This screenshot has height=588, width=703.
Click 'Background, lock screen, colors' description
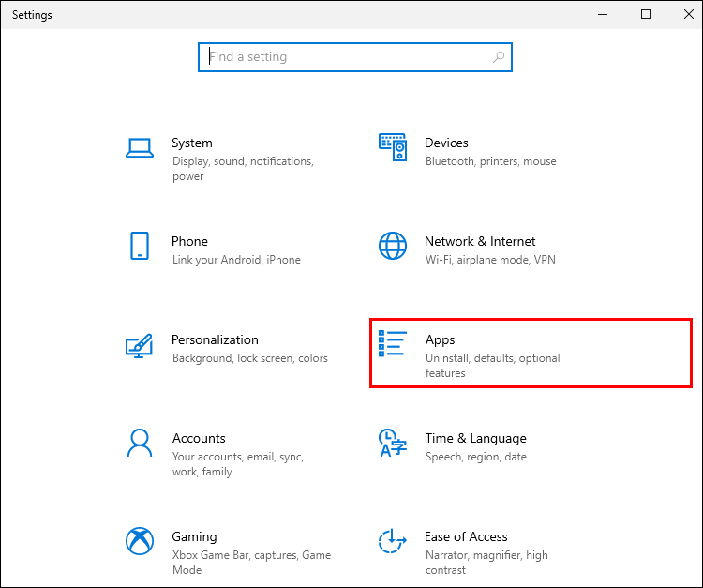pyautogui.click(x=249, y=358)
